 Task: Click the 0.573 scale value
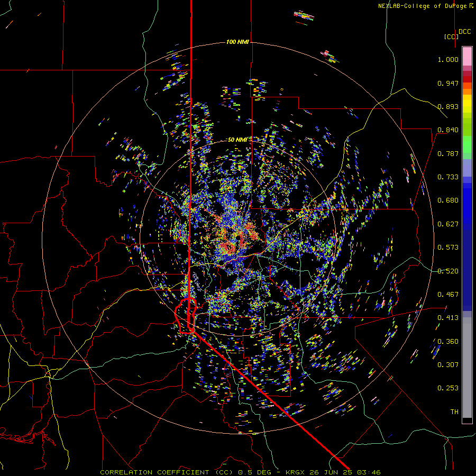(x=448, y=248)
